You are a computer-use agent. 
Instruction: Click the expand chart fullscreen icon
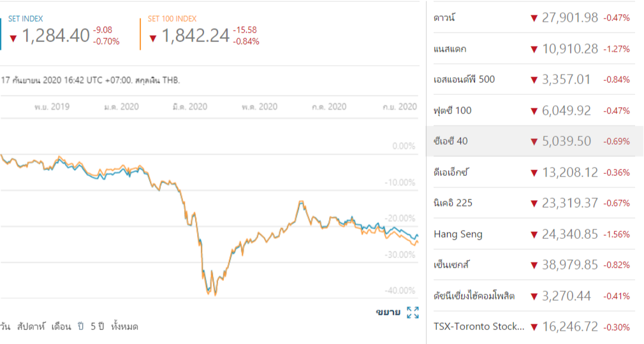[x=413, y=312]
